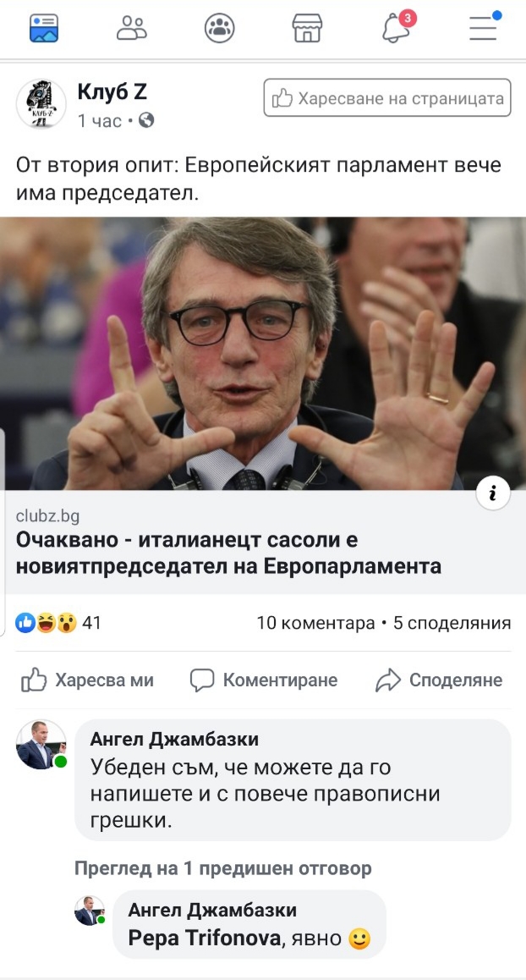Viewport: 526px width, 980px height.
Task: Open the hamburger menu icon
Action: (x=484, y=26)
